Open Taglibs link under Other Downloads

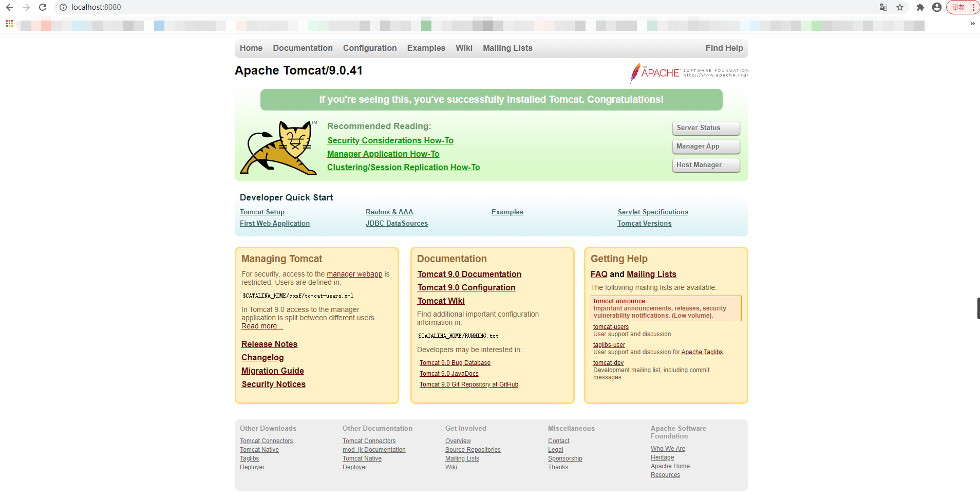tap(249, 458)
